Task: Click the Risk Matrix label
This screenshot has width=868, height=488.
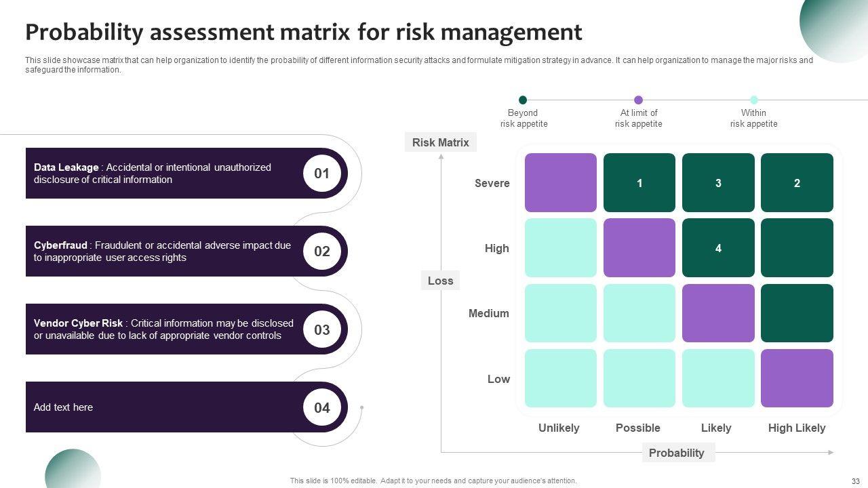Action: 441,142
